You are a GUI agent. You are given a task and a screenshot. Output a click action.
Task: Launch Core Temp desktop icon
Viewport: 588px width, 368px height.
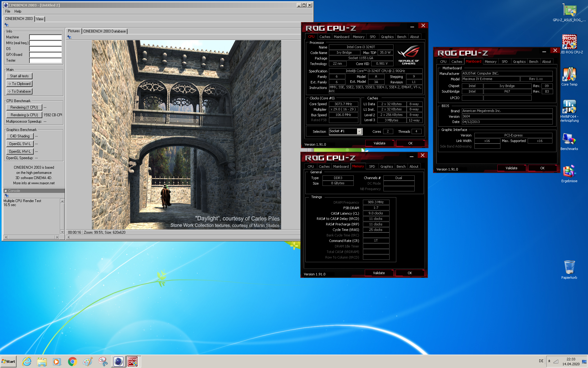[569, 77]
